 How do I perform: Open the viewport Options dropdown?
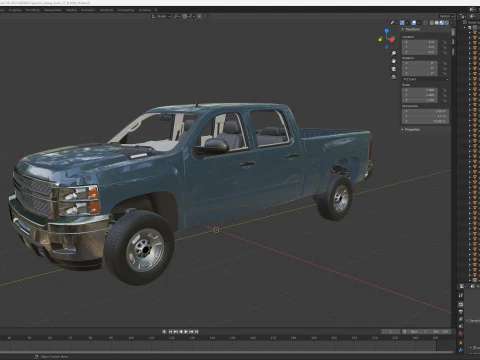click(446, 16)
